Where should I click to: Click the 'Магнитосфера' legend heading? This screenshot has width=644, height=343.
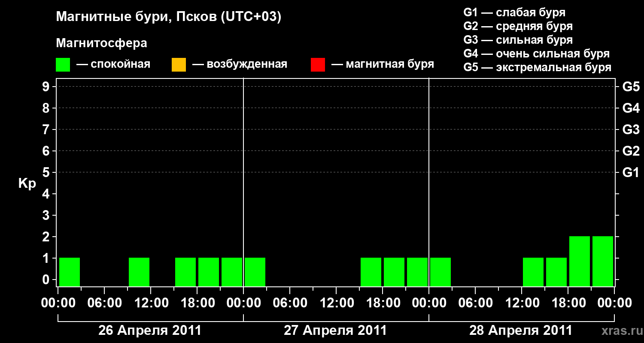tap(102, 43)
